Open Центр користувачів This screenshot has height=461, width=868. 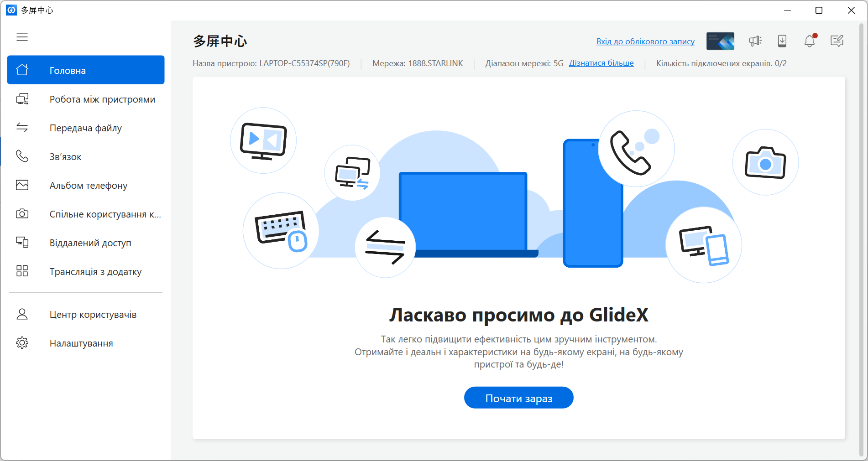tap(86, 314)
